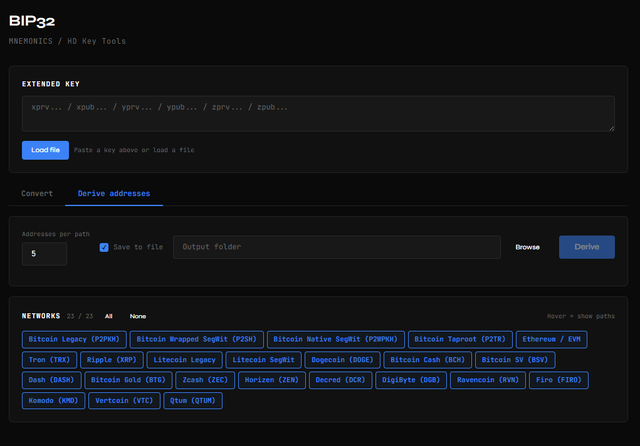Open the Derive addresses tab
Screen dimensions: 640x446
114,193
